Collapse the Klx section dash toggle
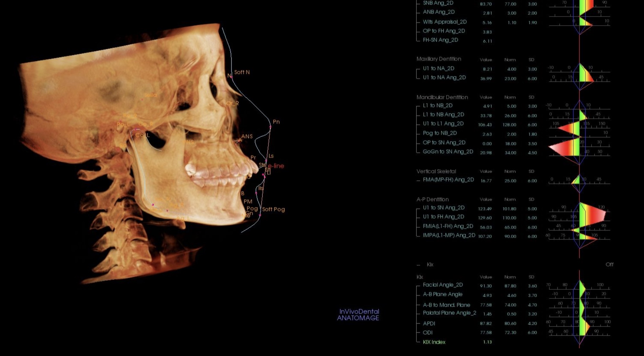Screen dimensions: 644x356 click(418, 265)
